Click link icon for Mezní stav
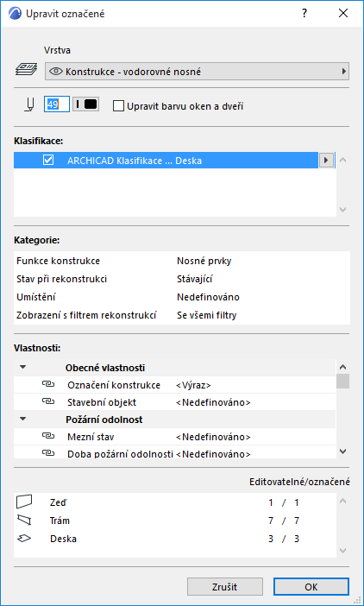The image size is (364, 606). [x=47, y=436]
